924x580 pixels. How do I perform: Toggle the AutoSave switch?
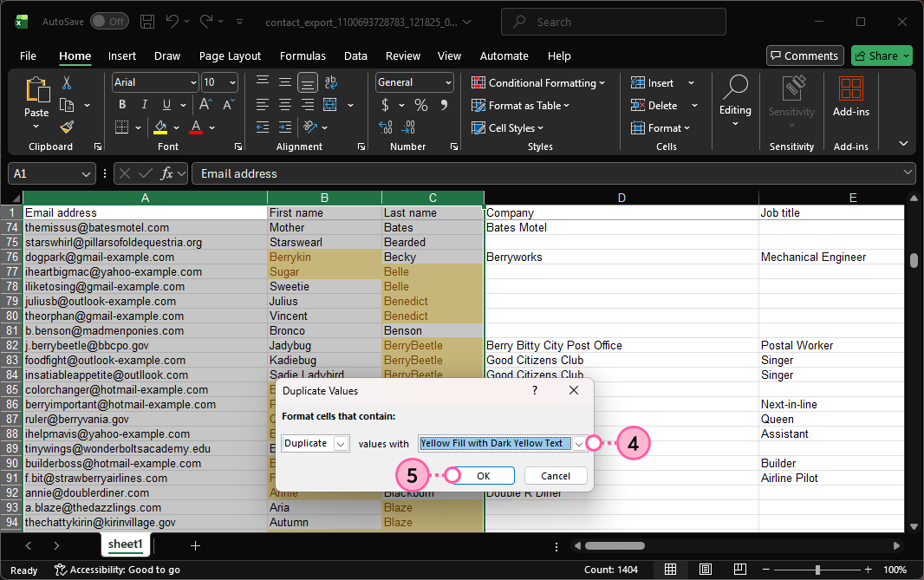click(x=109, y=21)
